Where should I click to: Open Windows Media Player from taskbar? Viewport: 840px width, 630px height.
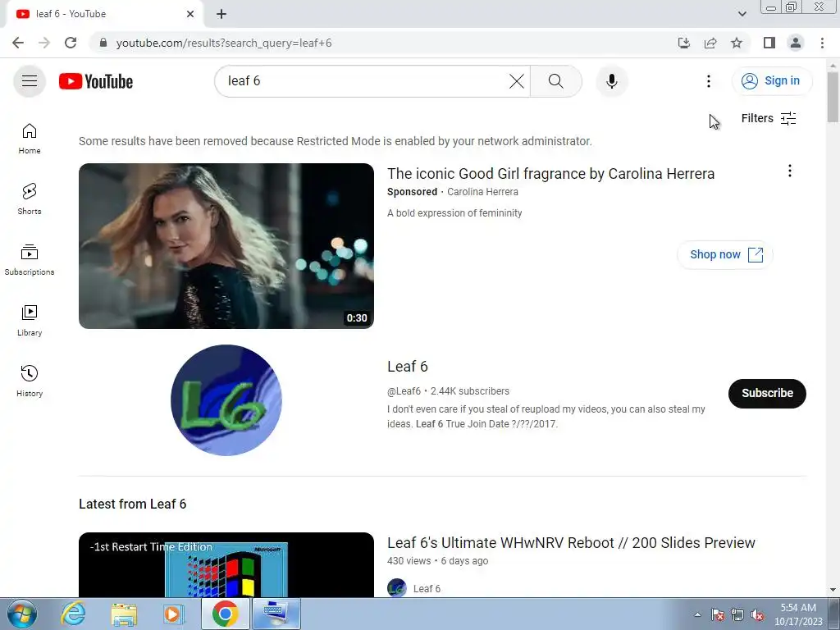[x=173, y=614]
